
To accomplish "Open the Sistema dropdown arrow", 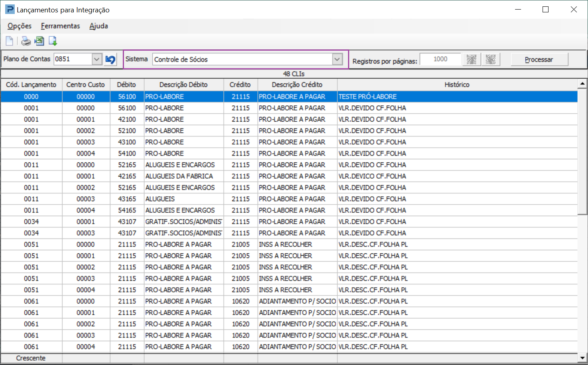I will [x=337, y=59].
